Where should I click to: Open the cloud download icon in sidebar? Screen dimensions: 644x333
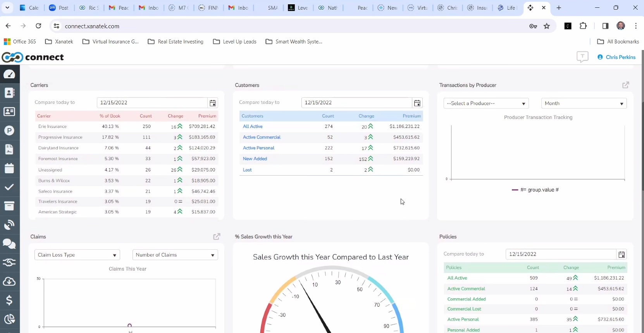[9, 281]
